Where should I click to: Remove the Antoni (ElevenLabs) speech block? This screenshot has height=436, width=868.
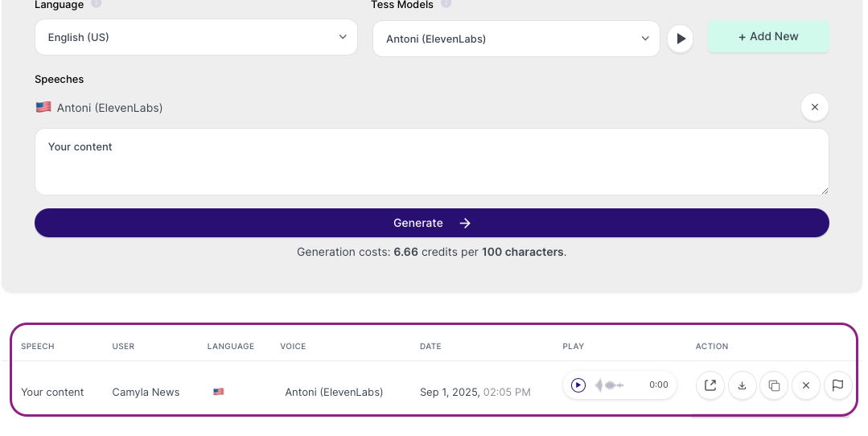814,107
